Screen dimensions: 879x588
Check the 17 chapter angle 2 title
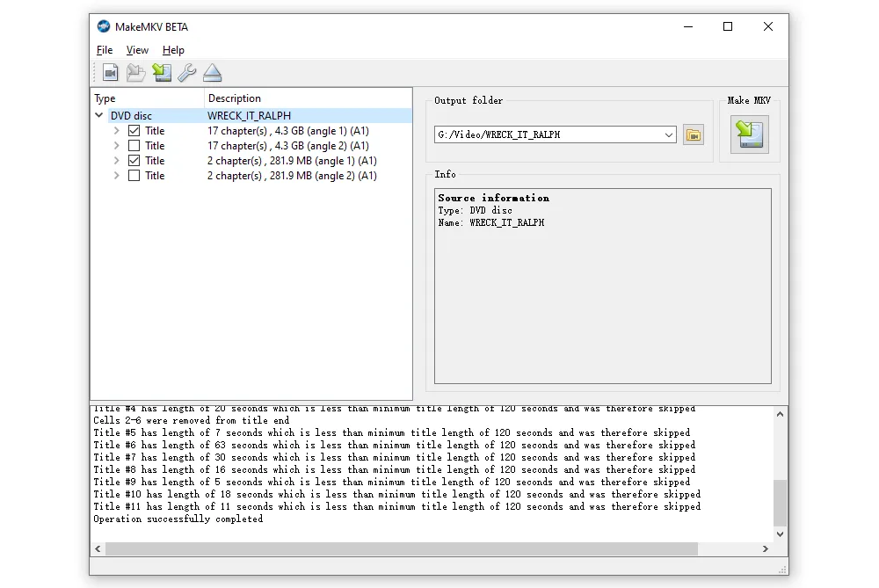coord(134,146)
